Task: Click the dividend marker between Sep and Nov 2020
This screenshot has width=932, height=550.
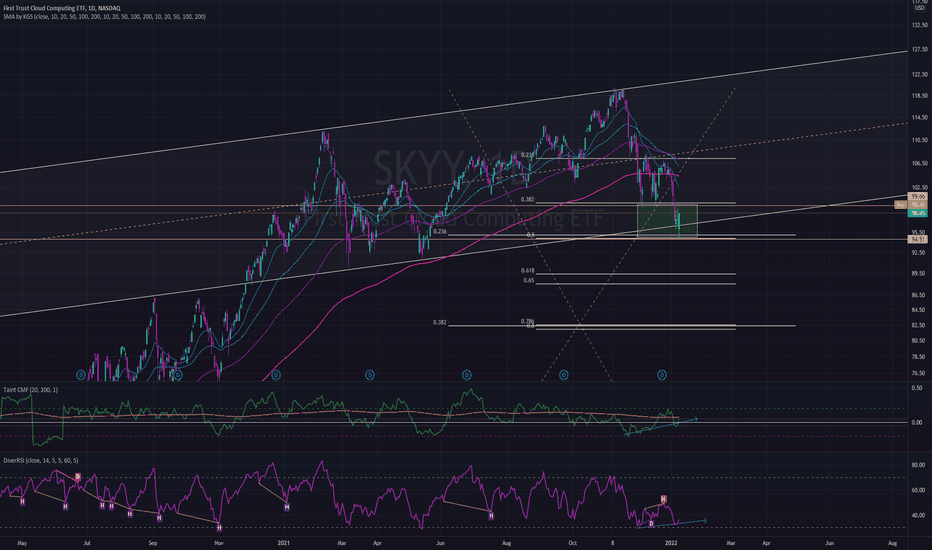Action: coord(178,375)
